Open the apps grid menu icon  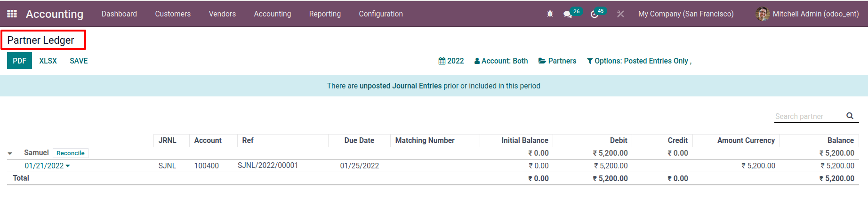tap(12, 14)
